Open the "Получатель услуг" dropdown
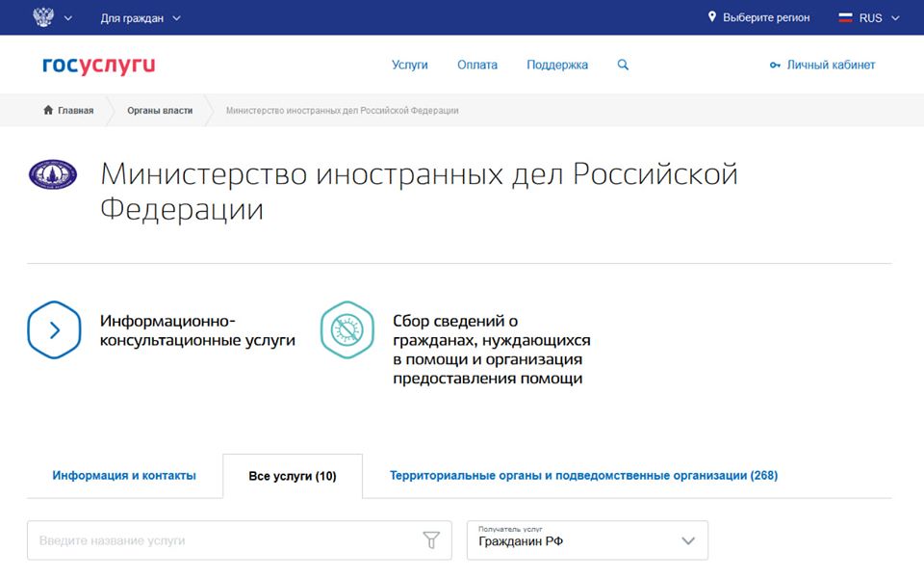The width and height of the screenshot is (924, 577). (x=587, y=540)
